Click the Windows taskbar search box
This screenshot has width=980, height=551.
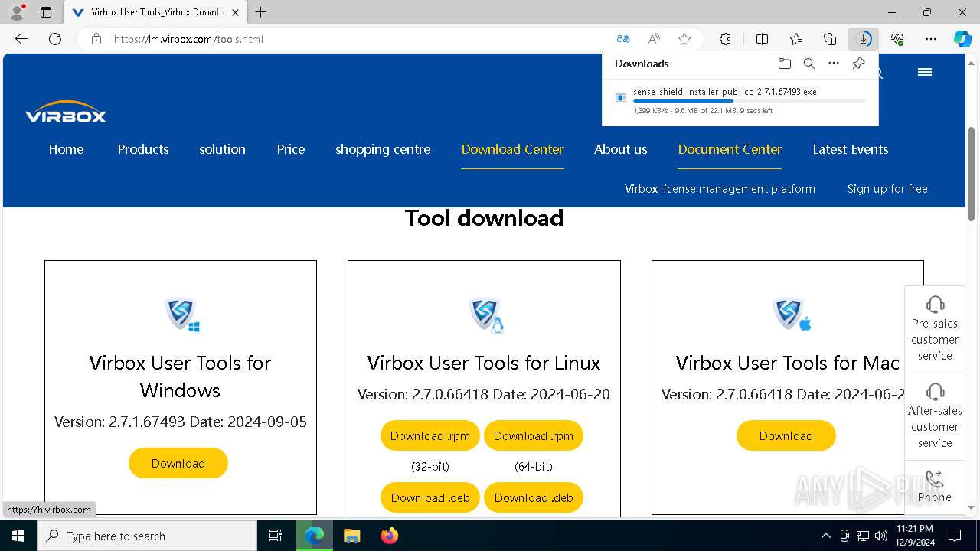coord(147,536)
